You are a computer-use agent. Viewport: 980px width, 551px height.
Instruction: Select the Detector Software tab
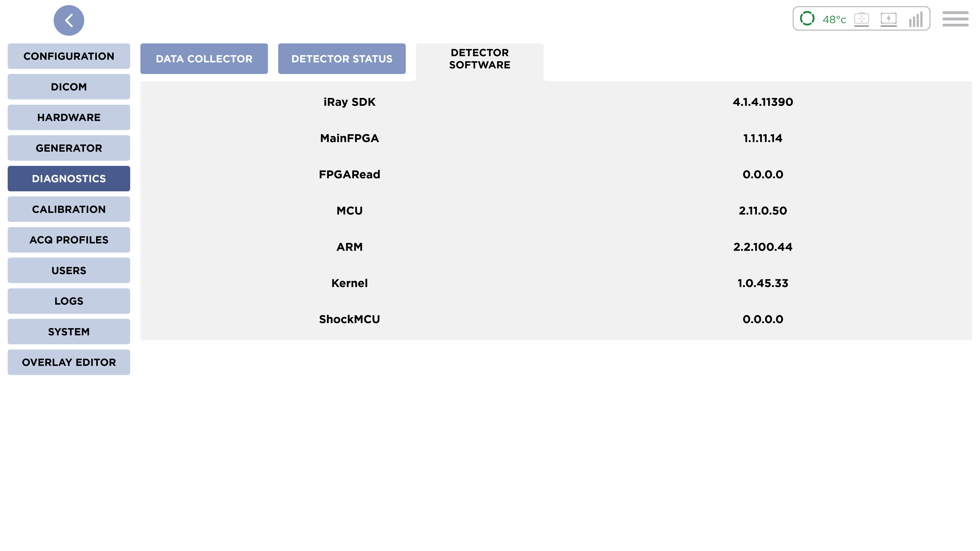point(479,59)
